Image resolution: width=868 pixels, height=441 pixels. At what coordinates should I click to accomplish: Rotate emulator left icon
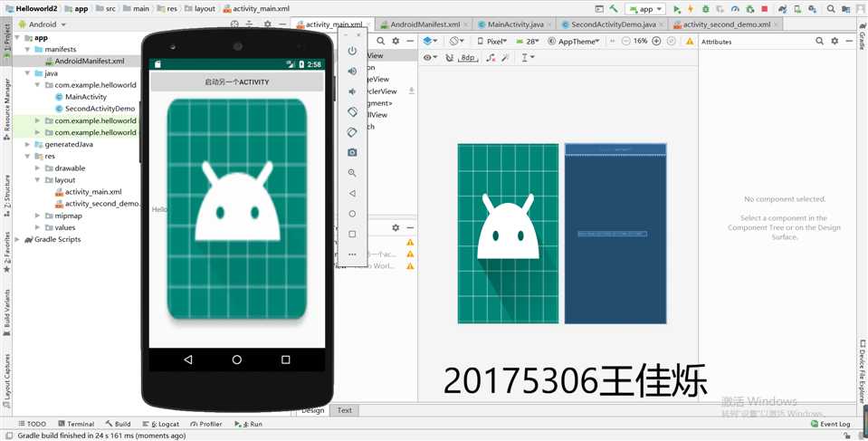(x=352, y=112)
